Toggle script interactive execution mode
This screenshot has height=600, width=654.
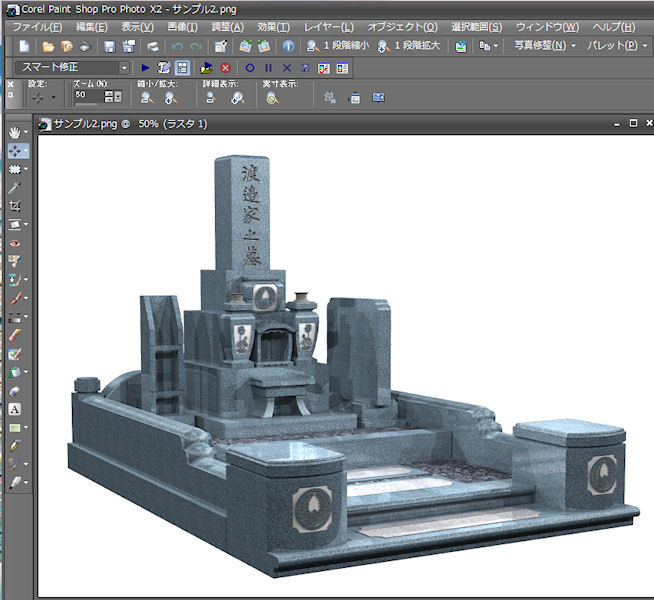pos(182,68)
